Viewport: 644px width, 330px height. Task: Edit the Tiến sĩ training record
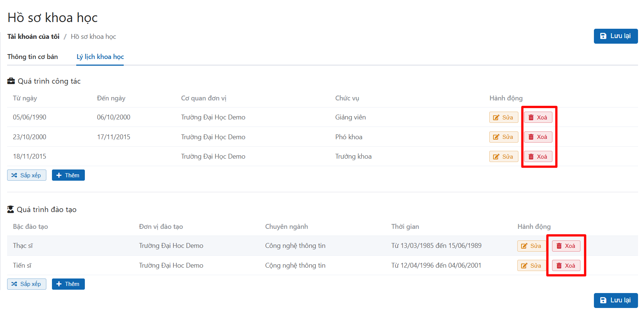pos(531,265)
